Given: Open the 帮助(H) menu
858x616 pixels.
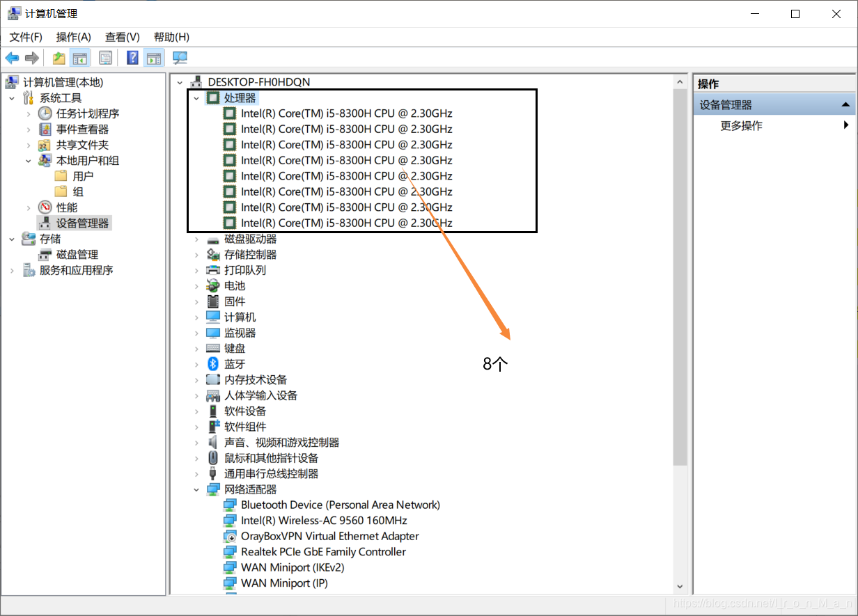Looking at the screenshot, I should click(x=171, y=37).
